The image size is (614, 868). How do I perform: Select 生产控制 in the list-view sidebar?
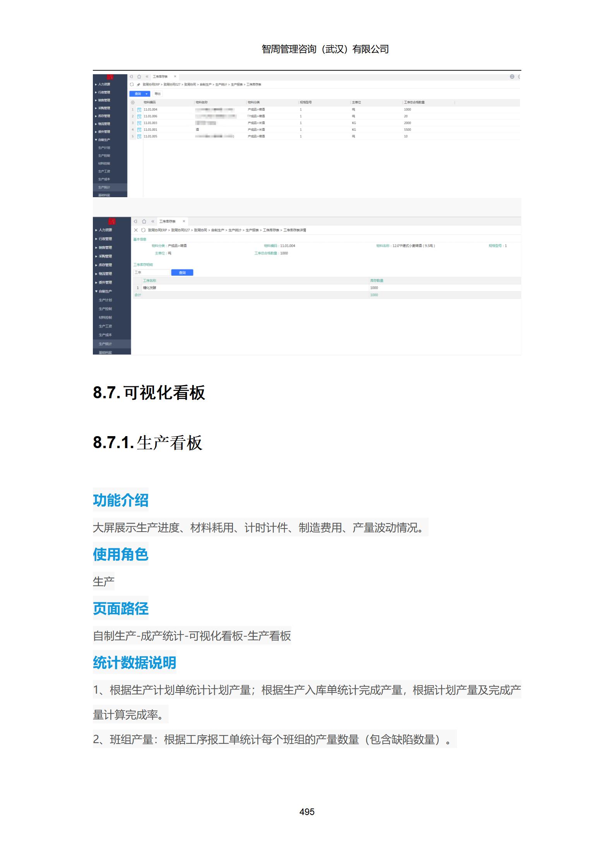[x=104, y=156]
